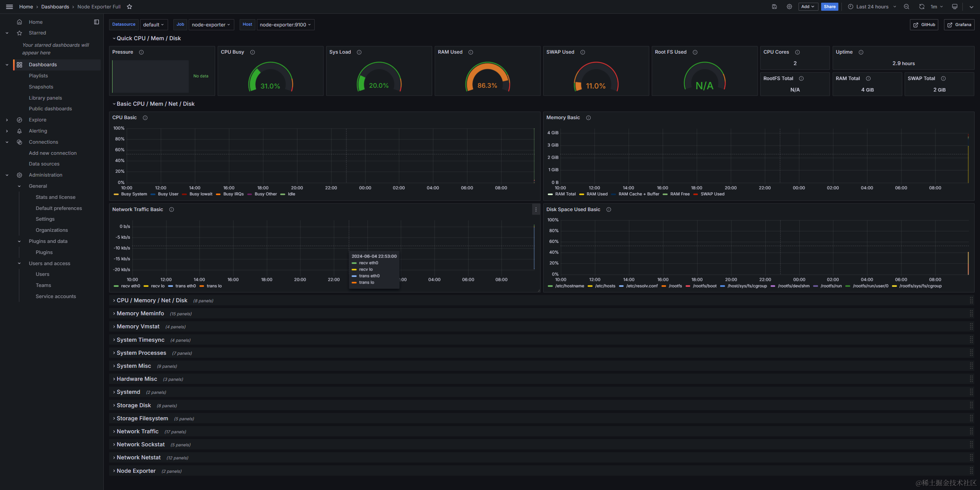
Task: Open the hamburger main menu
Action: tap(10, 7)
